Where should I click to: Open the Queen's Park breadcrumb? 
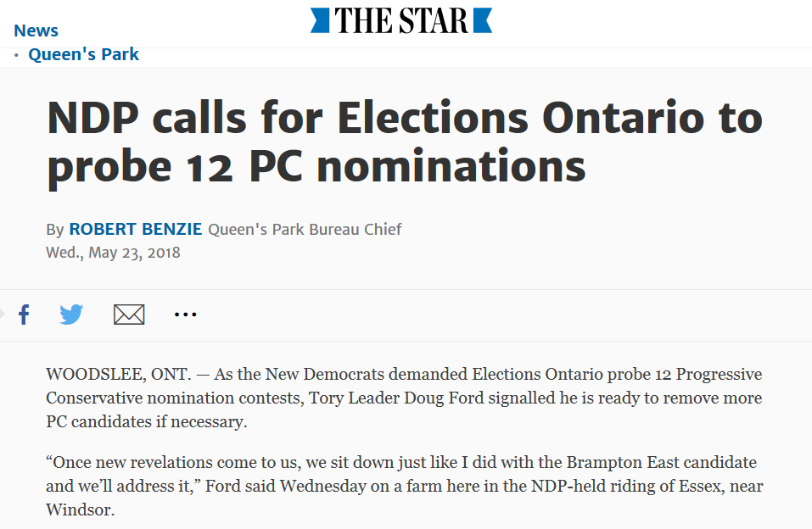83,53
